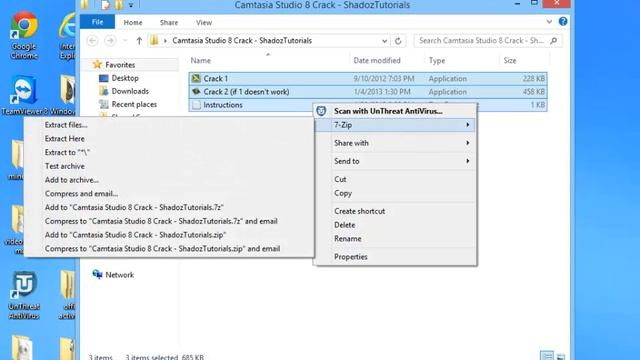Click the Forward navigation arrow
Viewport: 640px width, 360px height.
click(110, 40)
